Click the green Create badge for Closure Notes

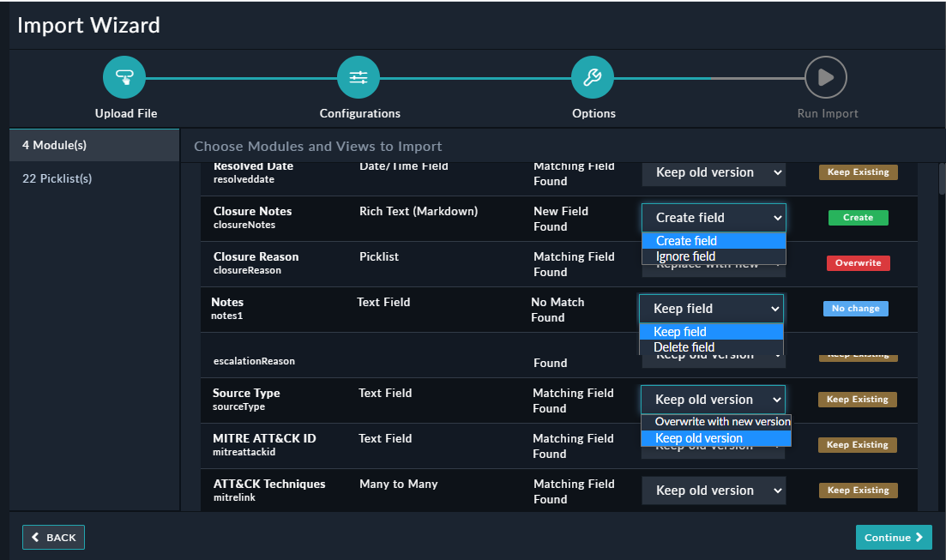(x=858, y=217)
